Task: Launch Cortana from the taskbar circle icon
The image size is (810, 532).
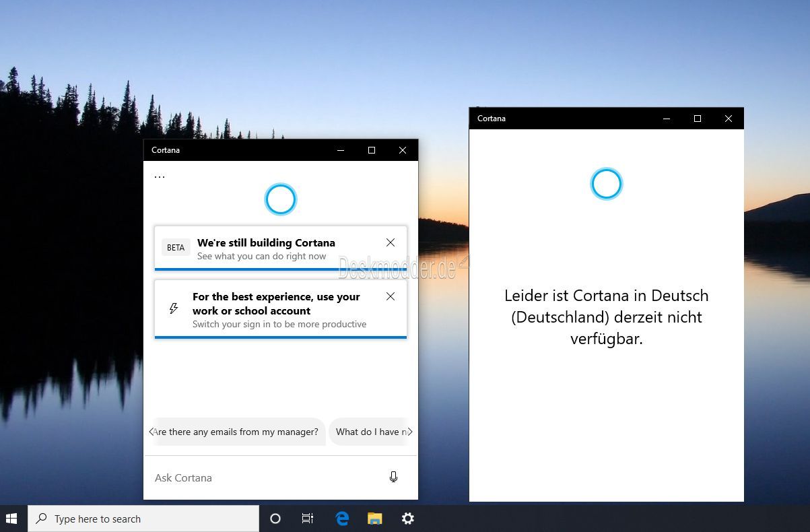Action: tap(275, 519)
